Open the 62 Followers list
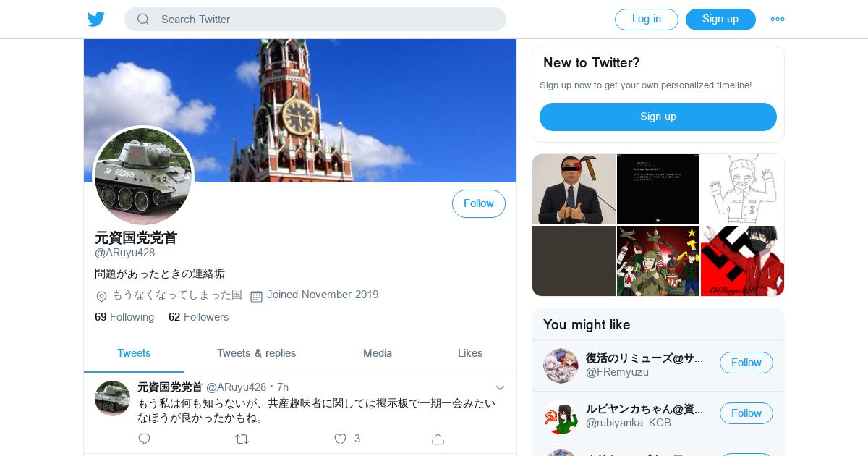Screen dimensions: 868x456 pyautogui.click(x=198, y=317)
